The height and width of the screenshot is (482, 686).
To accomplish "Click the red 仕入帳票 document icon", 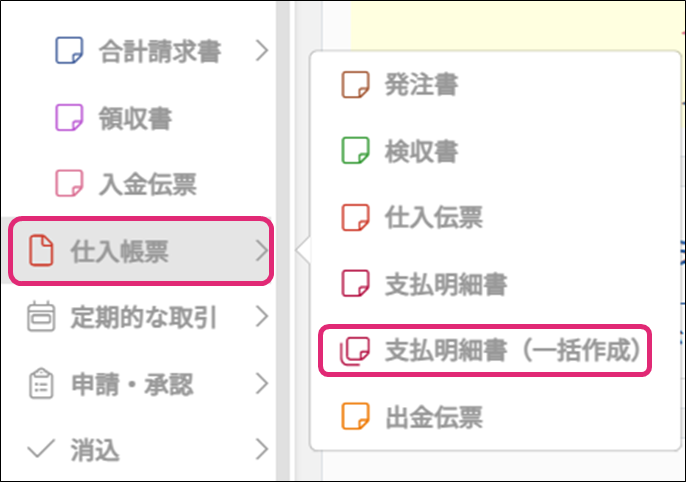I will 40,251.
